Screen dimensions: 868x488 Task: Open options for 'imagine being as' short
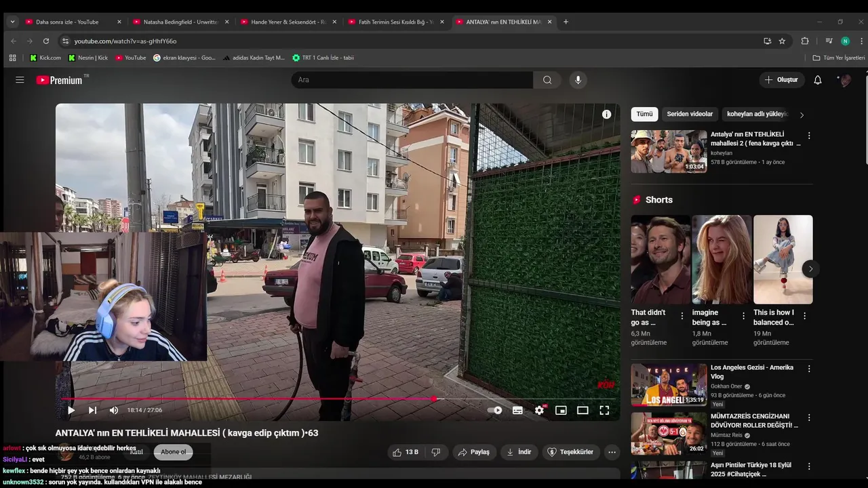743,316
